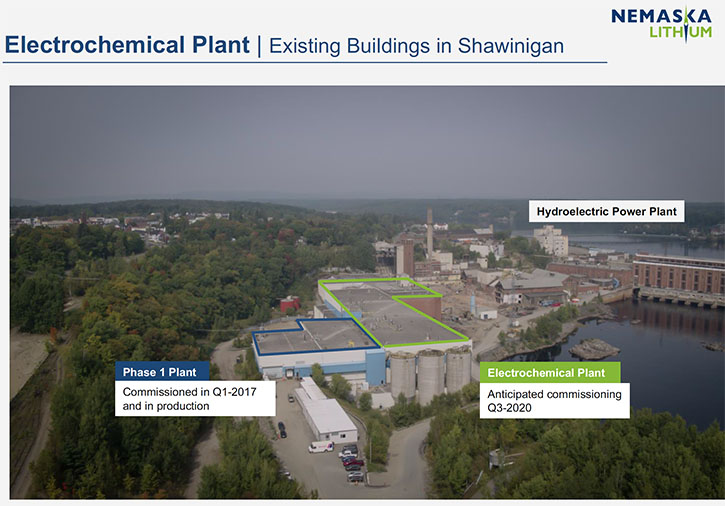This screenshot has height=506, width=725.
Task: Click 'Anticipated commissioning Q3-2020' text box
Action: (x=554, y=401)
